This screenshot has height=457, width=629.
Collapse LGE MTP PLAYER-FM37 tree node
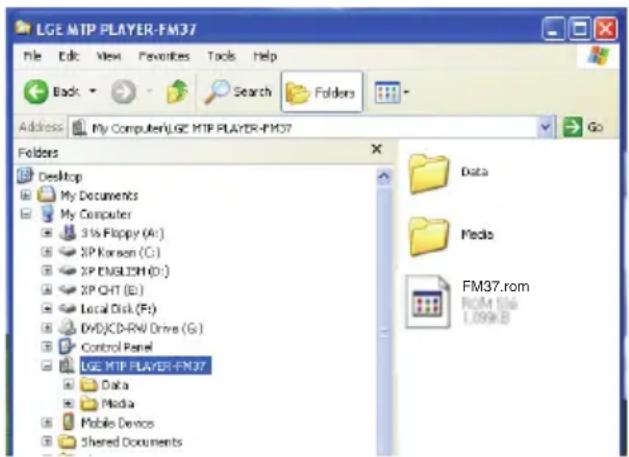pyautogui.click(x=47, y=366)
